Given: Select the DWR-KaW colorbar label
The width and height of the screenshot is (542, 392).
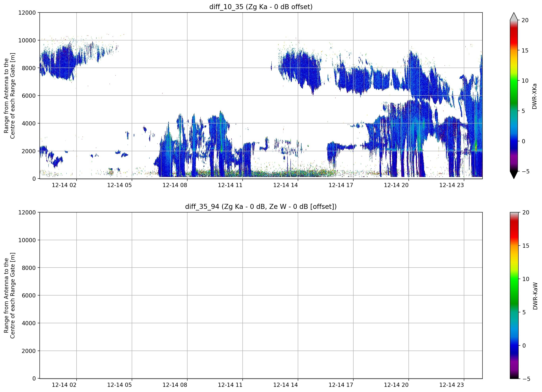Looking at the screenshot, I should click(535, 296).
